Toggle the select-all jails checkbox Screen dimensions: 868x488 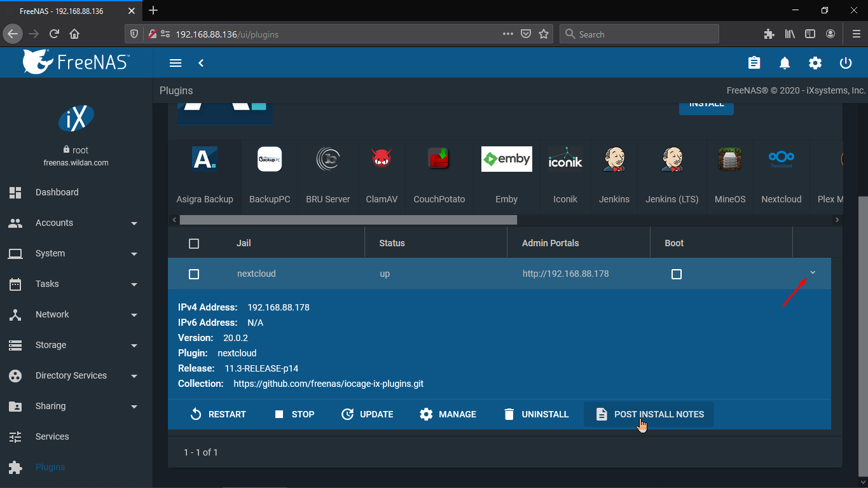coord(194,244)
